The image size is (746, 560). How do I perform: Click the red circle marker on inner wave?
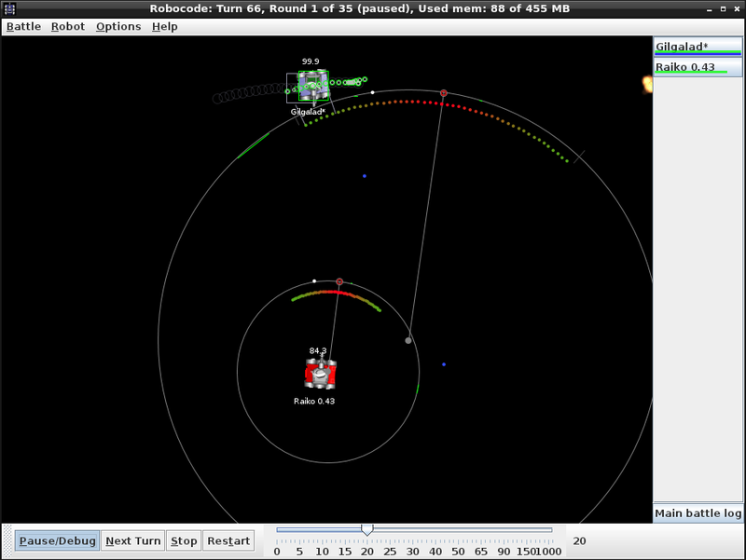click(339, 281)
